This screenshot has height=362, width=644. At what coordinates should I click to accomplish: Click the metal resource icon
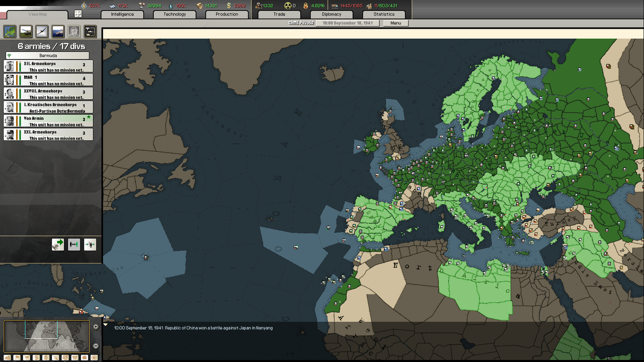point(112,6)
